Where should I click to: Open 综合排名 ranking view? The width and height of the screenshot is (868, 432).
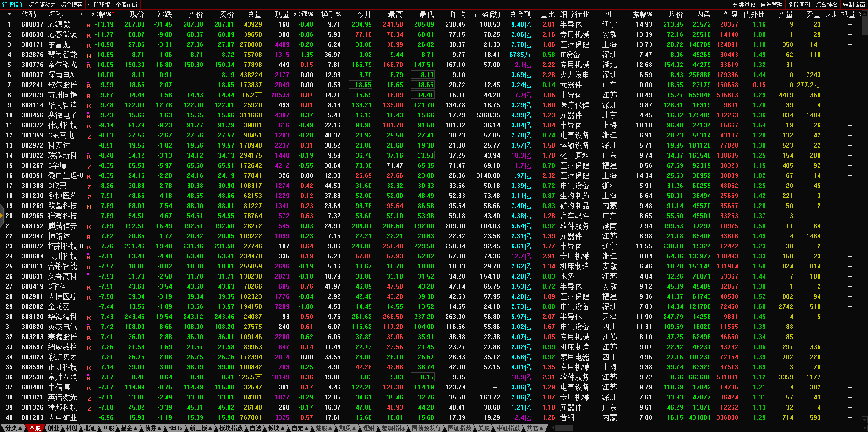[826, 5]
